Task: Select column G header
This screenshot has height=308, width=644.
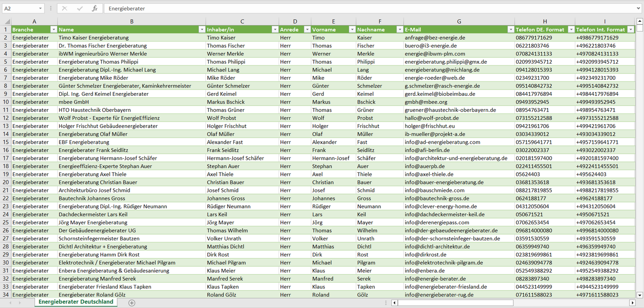Action: (459, 21)
